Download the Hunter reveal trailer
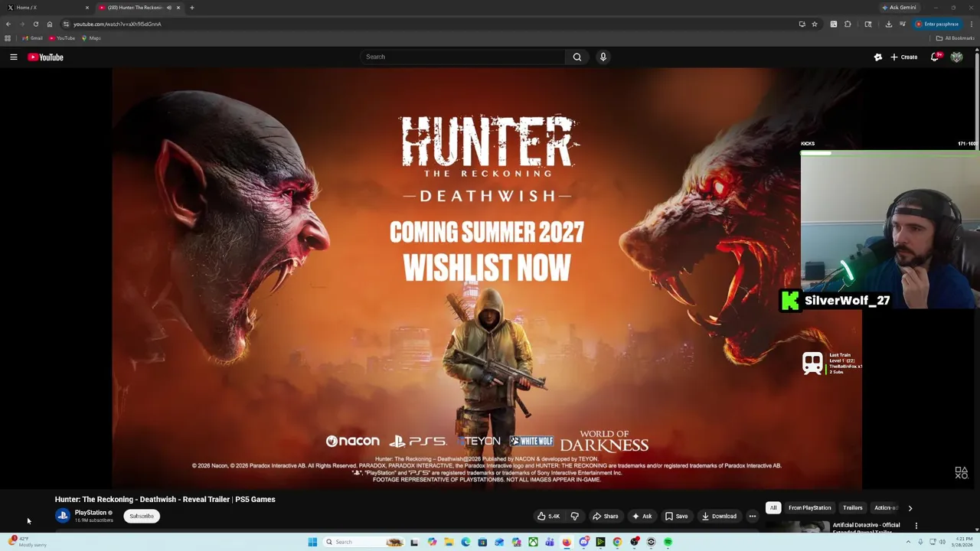 point(719,516)
